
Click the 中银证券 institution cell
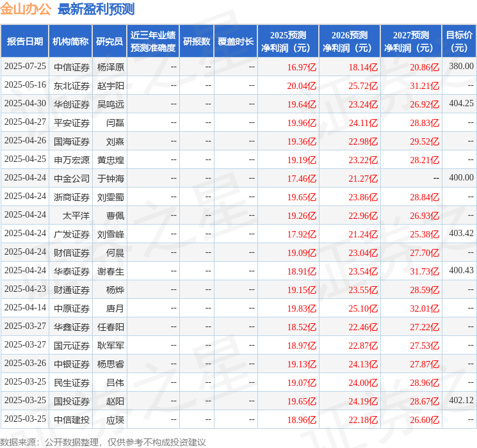[x=72, y=364]
